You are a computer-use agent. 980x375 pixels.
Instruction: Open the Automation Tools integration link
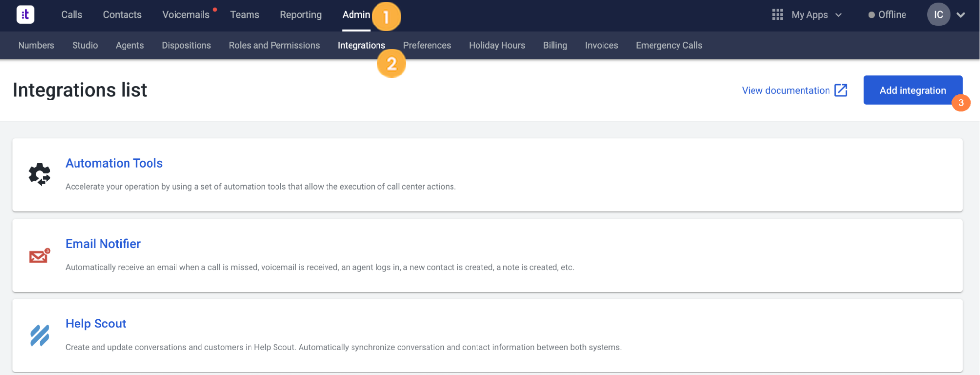(114, 163)
